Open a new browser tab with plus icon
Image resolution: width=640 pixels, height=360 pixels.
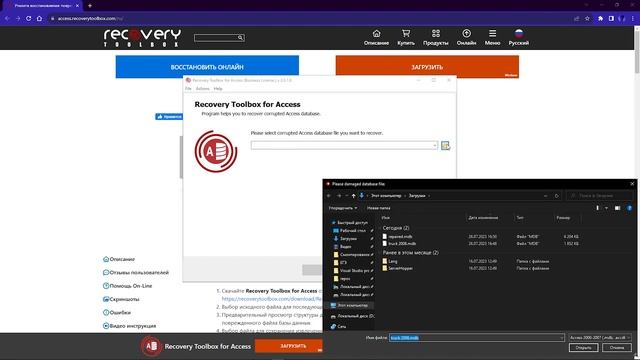tap(90, 6)
